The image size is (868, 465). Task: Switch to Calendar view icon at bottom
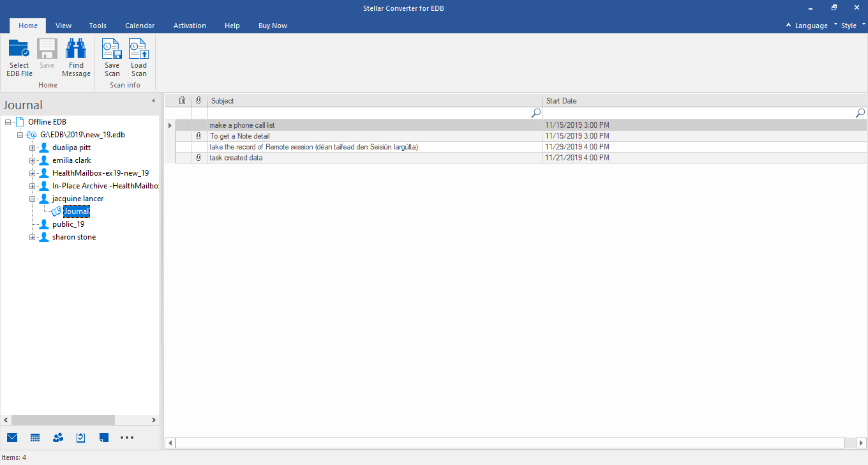pos(35,438)
